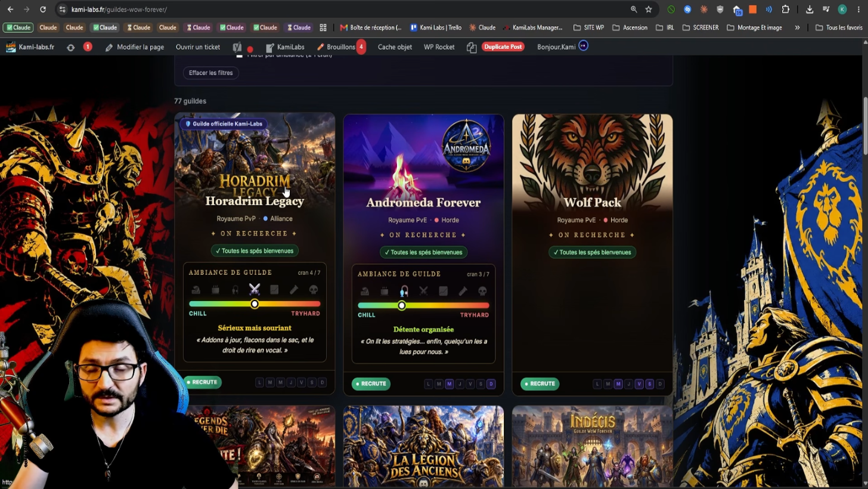868x489 pixels.
Task: Toggle the D day badge on Andromeda Forever card
Action: (491, 384)
